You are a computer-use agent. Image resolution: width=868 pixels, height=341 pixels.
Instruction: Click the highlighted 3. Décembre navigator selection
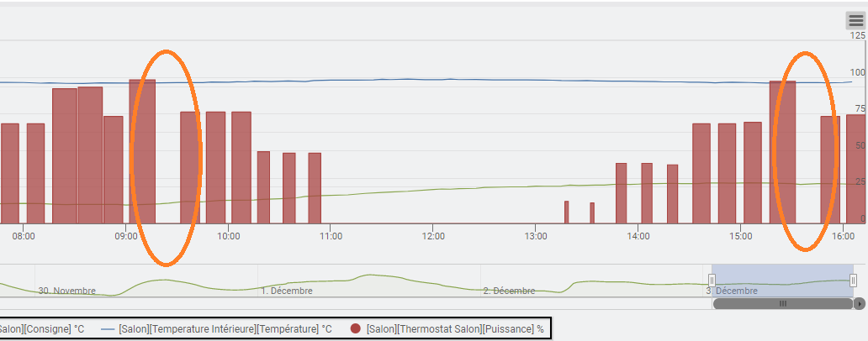(782, 281)
